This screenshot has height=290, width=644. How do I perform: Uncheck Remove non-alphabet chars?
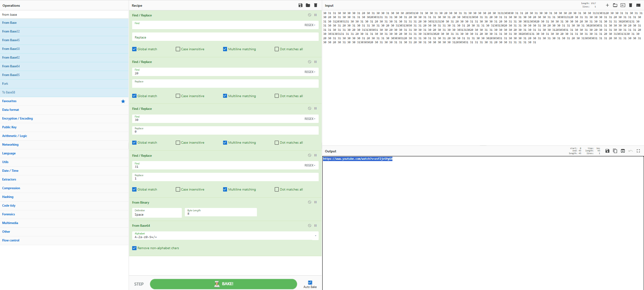pos(134,248)
